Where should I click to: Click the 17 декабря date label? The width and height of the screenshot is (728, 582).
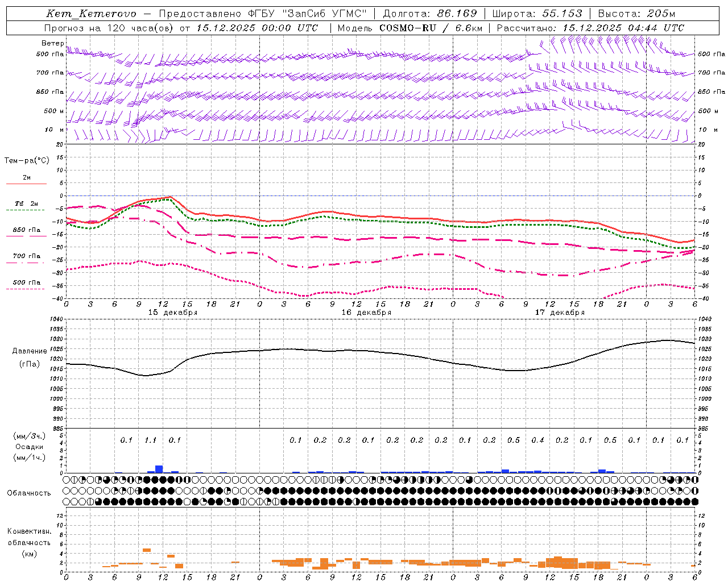(x=560, y=313)
